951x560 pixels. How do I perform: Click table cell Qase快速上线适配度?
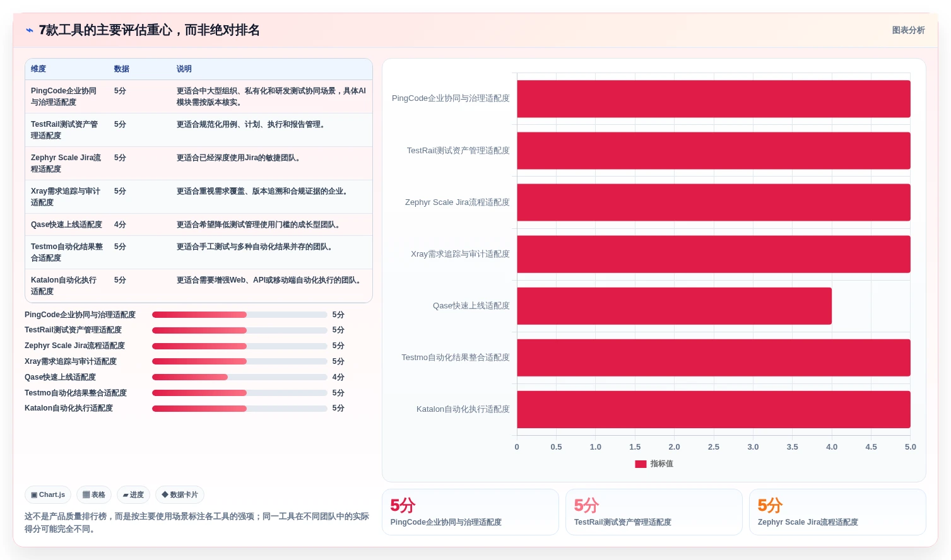point(66,225)
